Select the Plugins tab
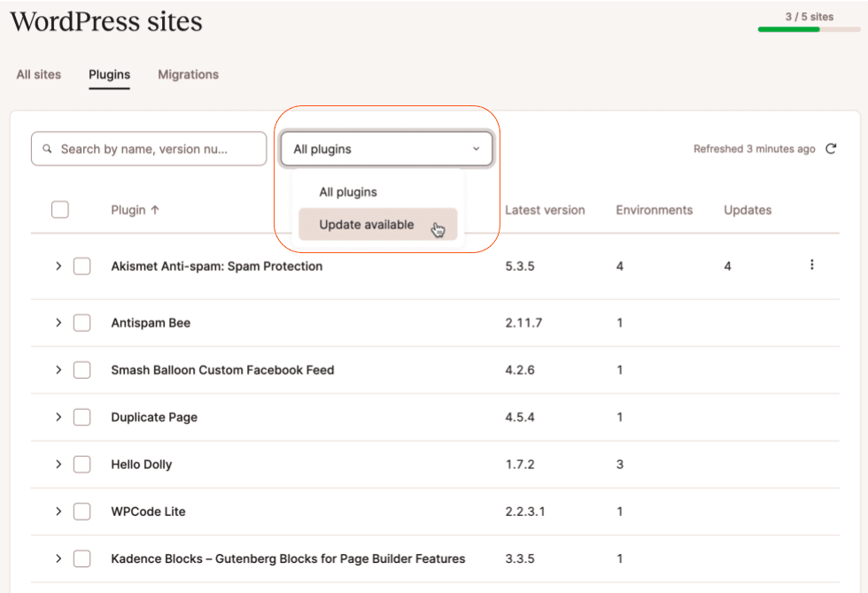 [109, 74]
